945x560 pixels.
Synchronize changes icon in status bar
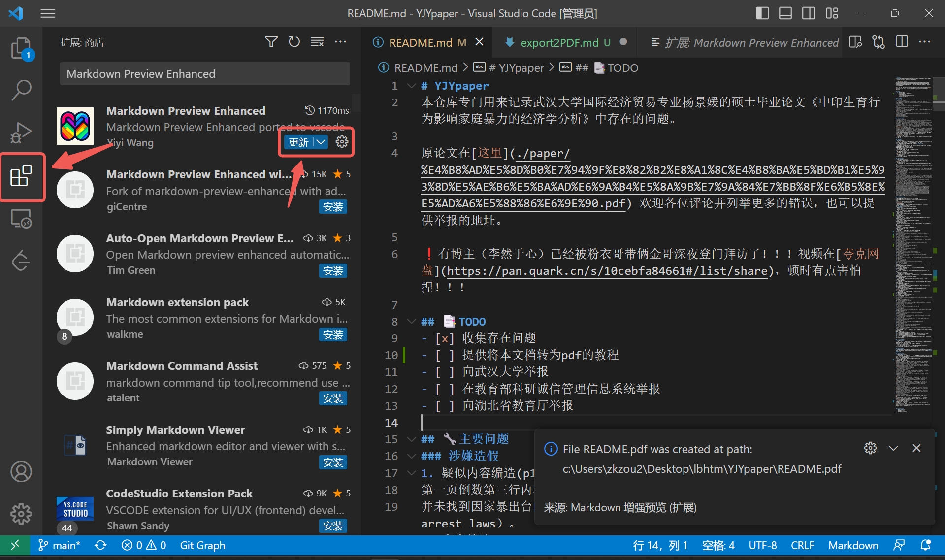coord(100,545)
